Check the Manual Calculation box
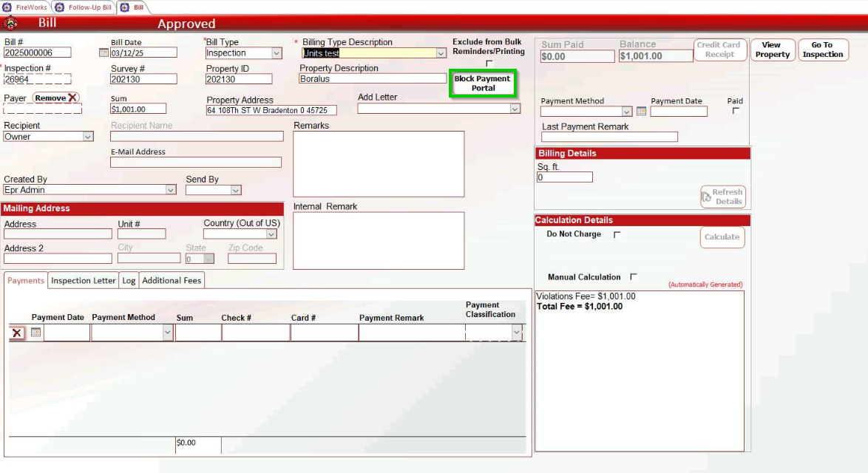Screen dimensions: 868x473 634,276
